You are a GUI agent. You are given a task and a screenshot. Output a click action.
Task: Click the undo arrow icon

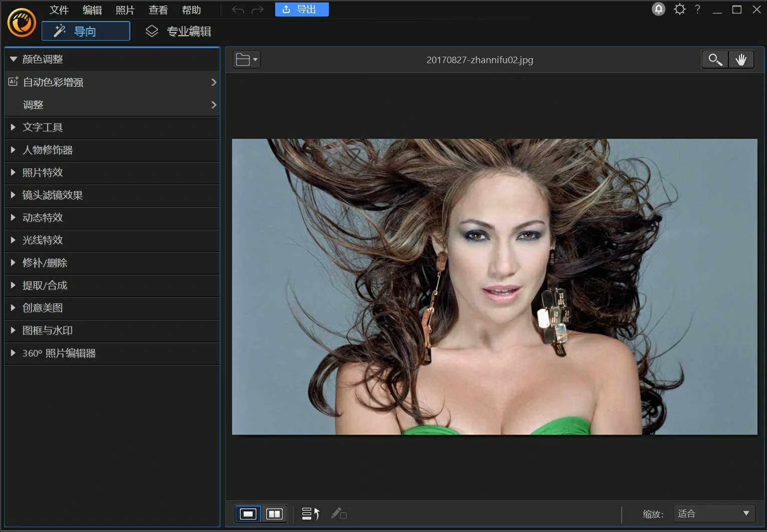click(238, 10)
